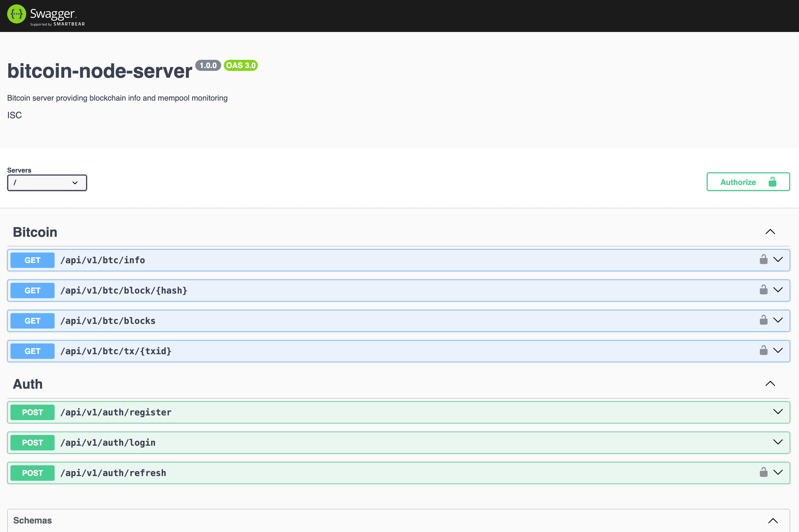
Task: Click lock icon on /api/v1/btc/info row
Action: click(x=763, y=260)
